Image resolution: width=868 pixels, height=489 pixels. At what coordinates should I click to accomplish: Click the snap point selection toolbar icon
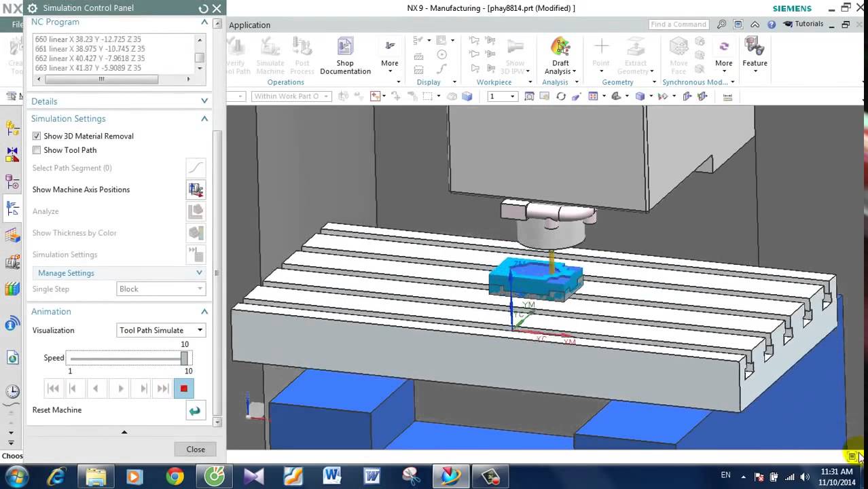375,96
